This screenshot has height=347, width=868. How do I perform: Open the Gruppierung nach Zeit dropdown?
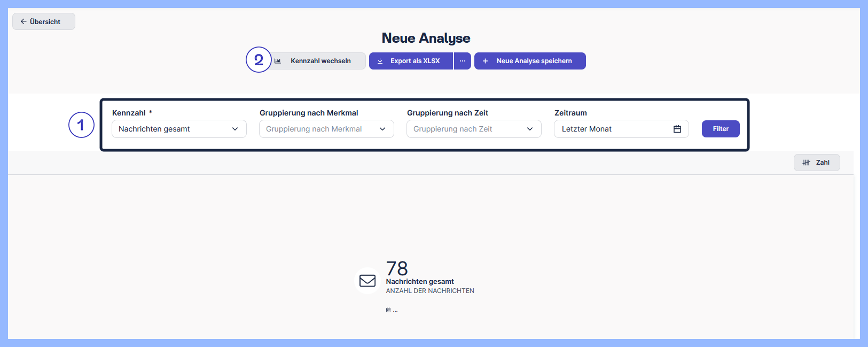pos(474,129)
